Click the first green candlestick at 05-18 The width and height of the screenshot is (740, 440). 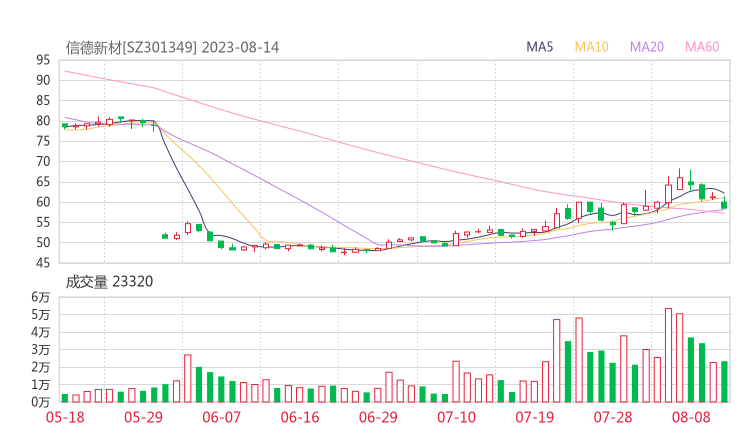(65, 126)
